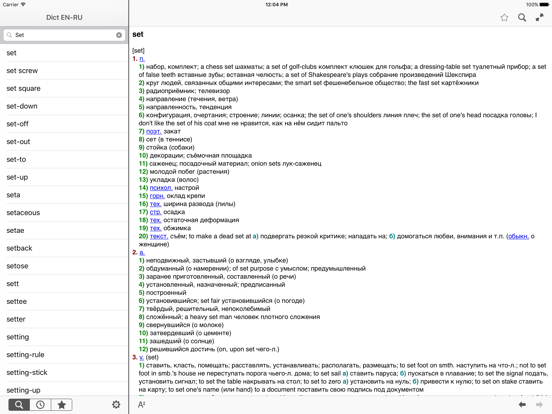Select 'seta' entry
Screen dimensions: 552x414
tap(64, 195)
